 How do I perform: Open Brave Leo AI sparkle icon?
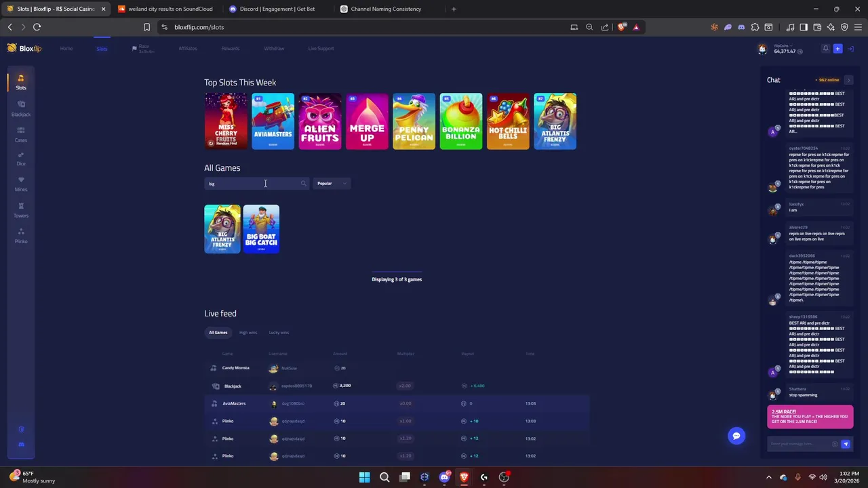click(x=831, y=27)
